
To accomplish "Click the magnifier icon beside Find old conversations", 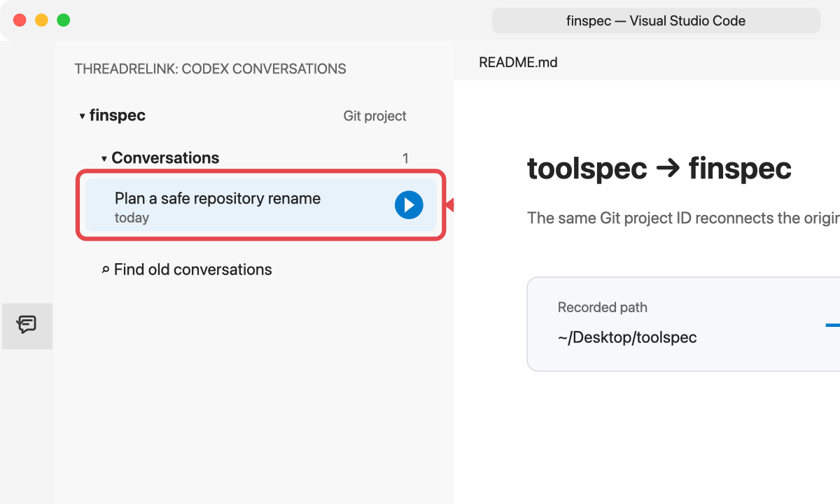I will click(105, 269).
